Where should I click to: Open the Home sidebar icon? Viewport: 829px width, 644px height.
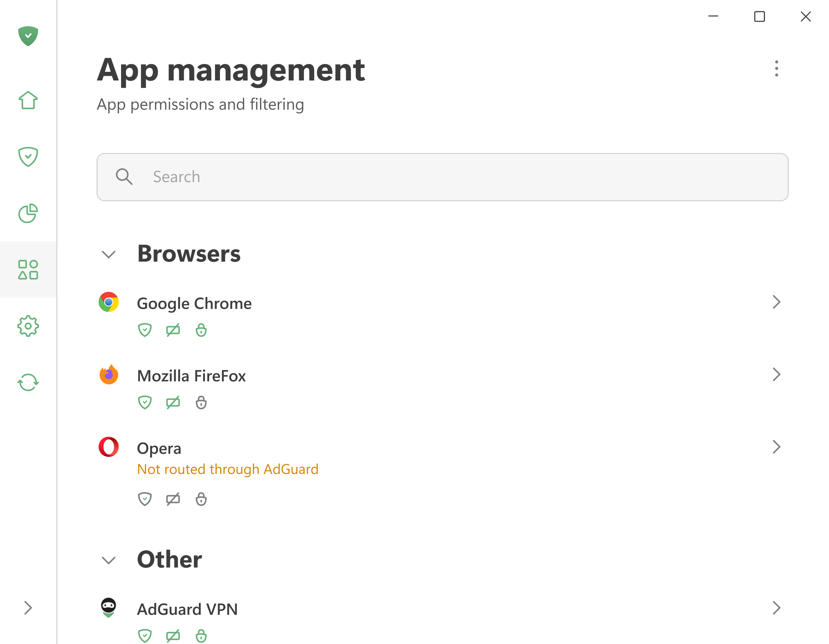[28, 101]
